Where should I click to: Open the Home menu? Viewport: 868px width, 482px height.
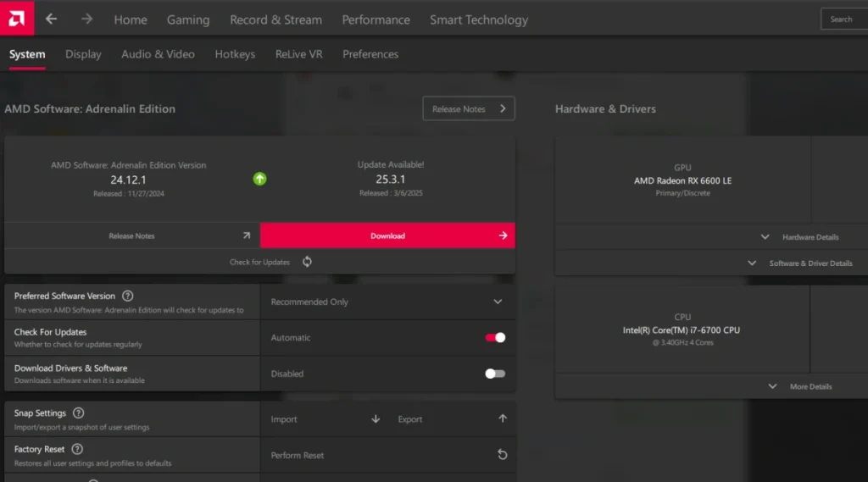pos(131,20)
